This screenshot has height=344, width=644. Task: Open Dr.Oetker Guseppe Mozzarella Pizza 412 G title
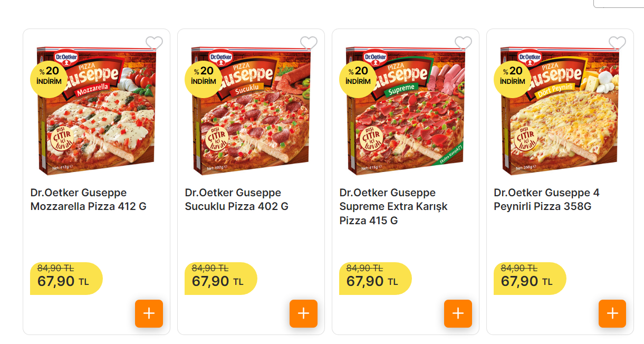click(x=88, y=199)
